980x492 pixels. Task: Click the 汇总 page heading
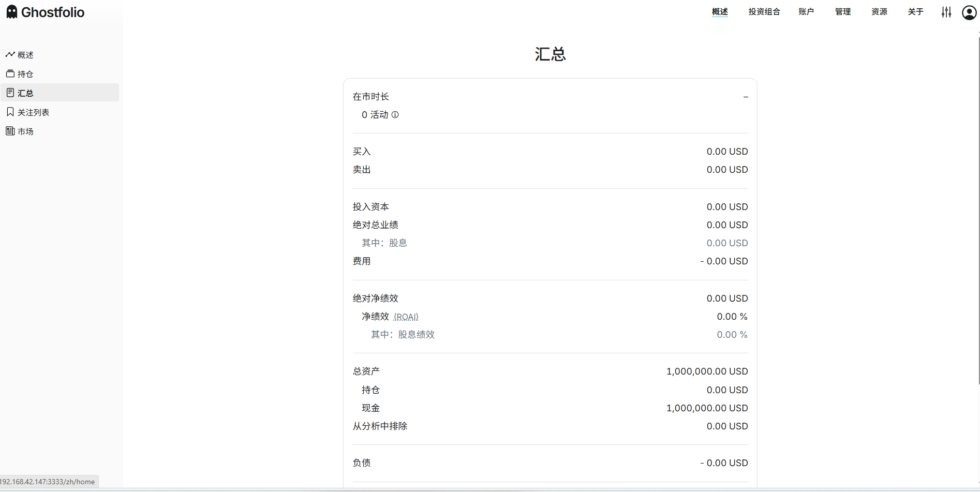550,54
